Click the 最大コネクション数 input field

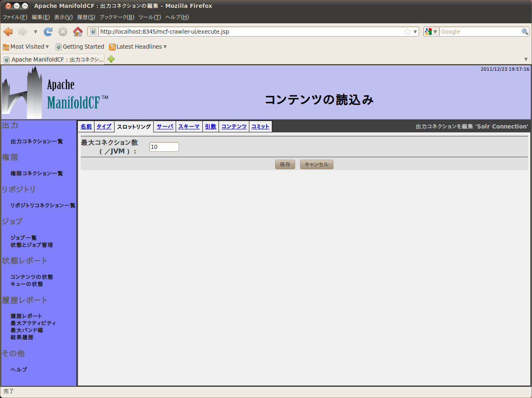(164, 147)
